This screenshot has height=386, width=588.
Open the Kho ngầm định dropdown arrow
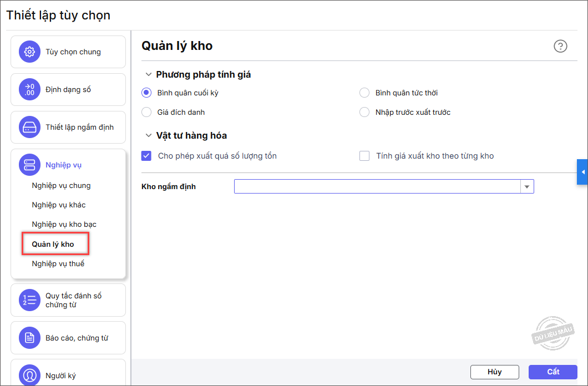point(527,186)
